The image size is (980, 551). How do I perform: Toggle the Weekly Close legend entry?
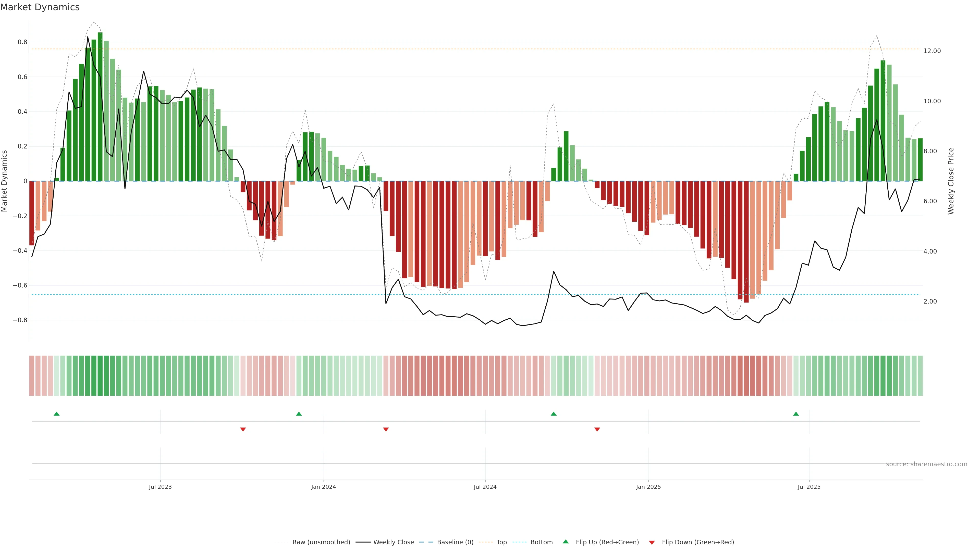coord(393,542)
